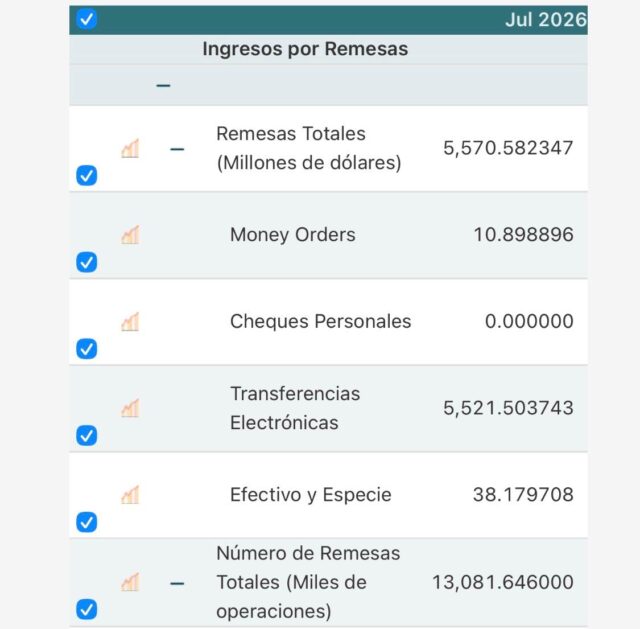Collapse the Remesas Totales group
640x629 pixels.
[x=177, y=149]
